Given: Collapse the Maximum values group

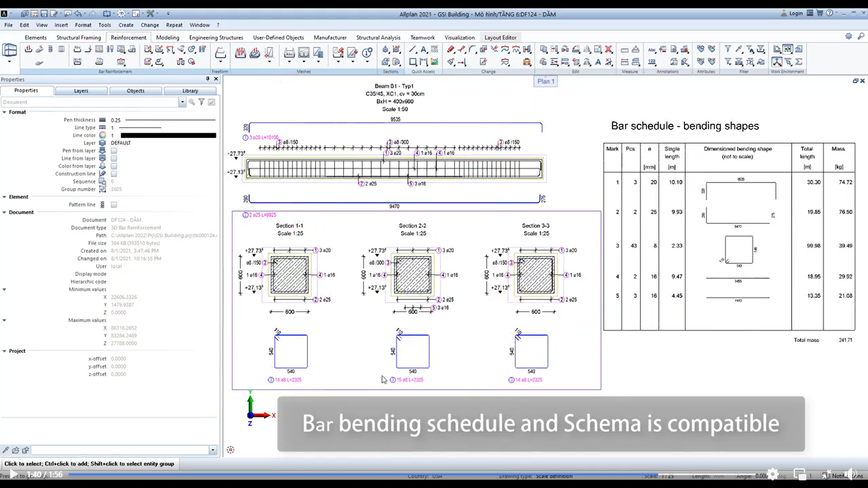Looking at the screenshot, I should tap(4, 320).
